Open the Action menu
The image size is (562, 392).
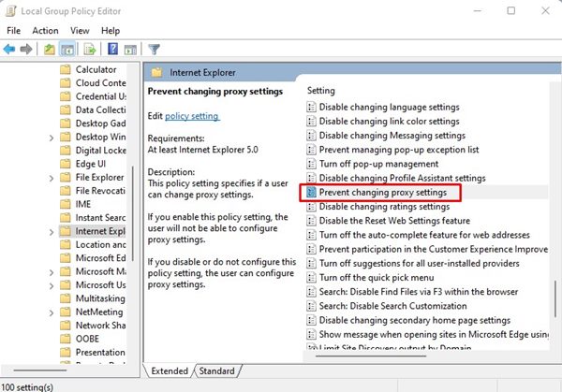[45, 31]
